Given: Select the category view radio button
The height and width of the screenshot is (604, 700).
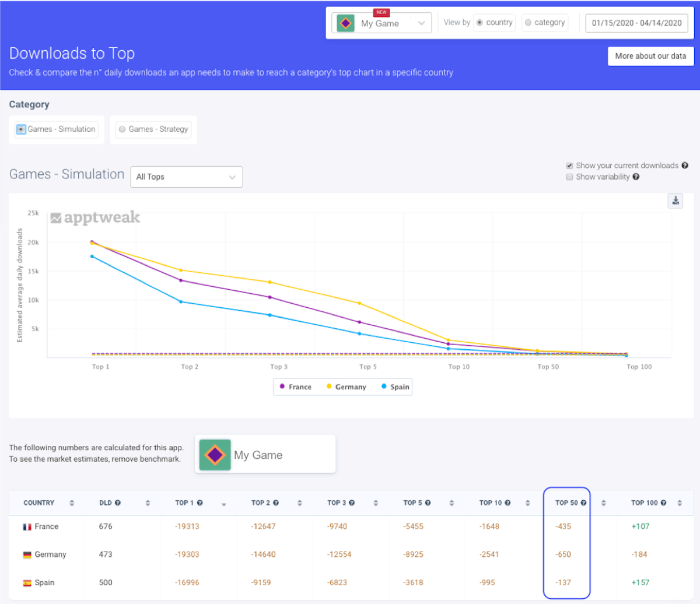Looking at the screenshot, I should point(528,22).
